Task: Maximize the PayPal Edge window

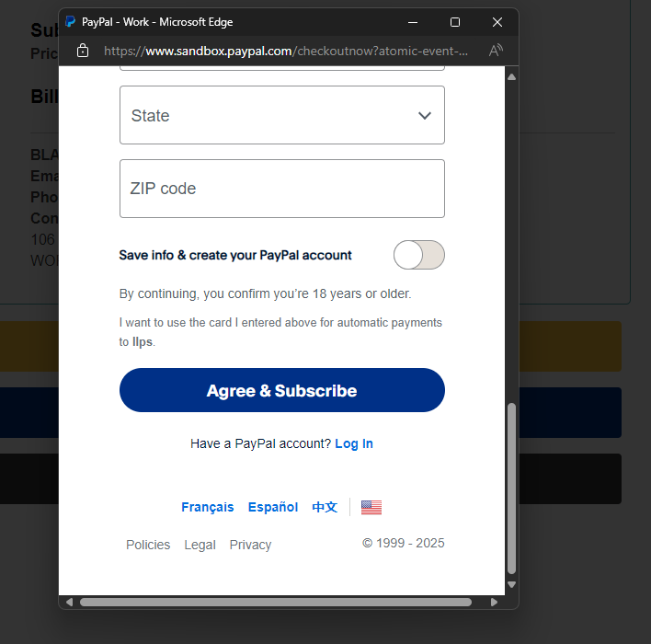Action: coord(455,21)
